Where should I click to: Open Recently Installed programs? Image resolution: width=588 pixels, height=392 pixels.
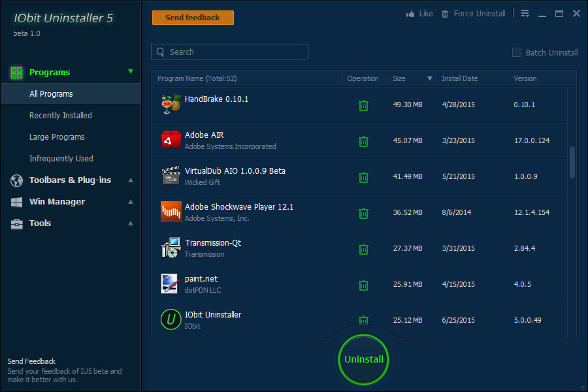point(60,116)
